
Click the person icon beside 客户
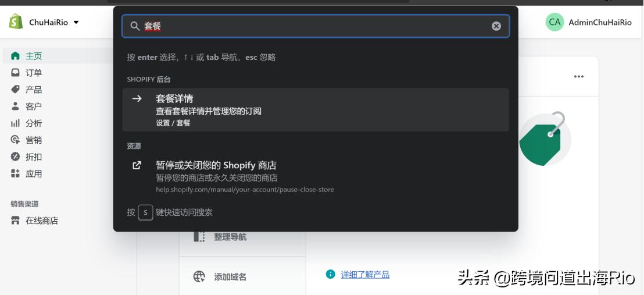[x=15, y=106]
